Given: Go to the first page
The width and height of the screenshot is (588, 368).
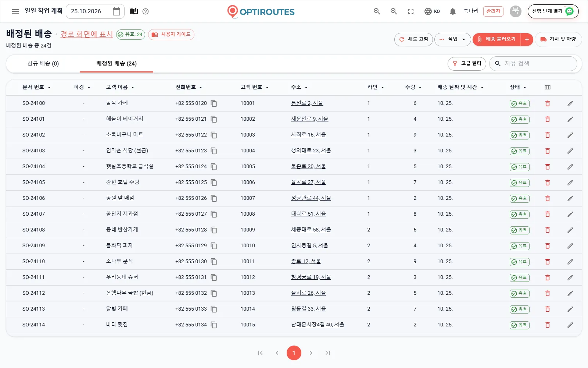Looking at the screenshot, I should click(260, 353).
